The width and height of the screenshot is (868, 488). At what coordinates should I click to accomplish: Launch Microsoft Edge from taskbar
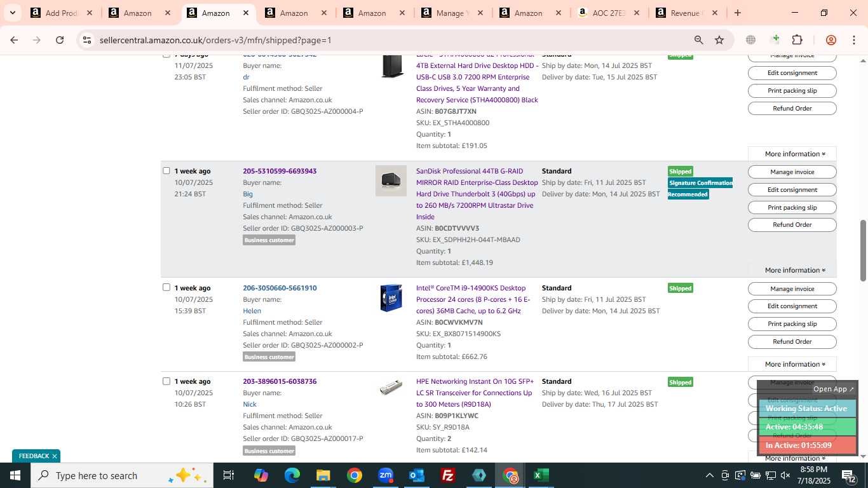click(292, 475)
